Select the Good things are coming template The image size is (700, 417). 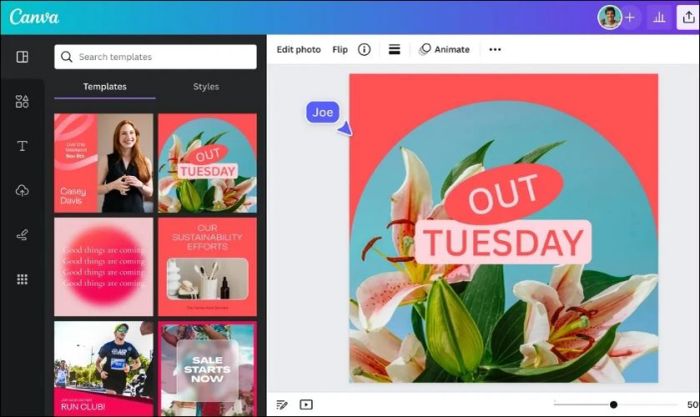(x=104, y=267)
